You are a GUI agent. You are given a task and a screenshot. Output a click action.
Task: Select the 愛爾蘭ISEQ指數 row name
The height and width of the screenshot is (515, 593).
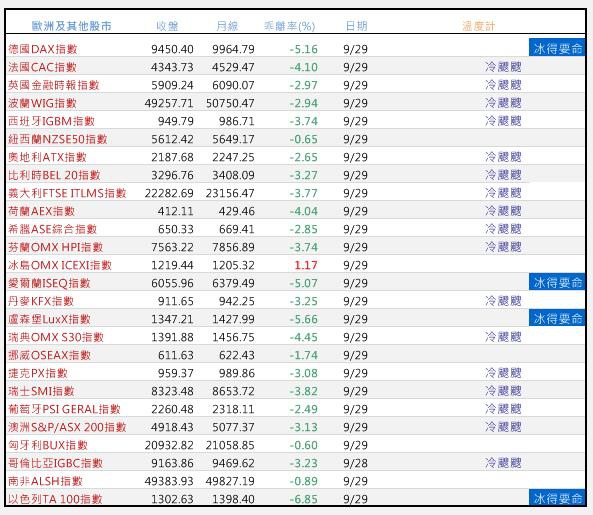point(49,283)
